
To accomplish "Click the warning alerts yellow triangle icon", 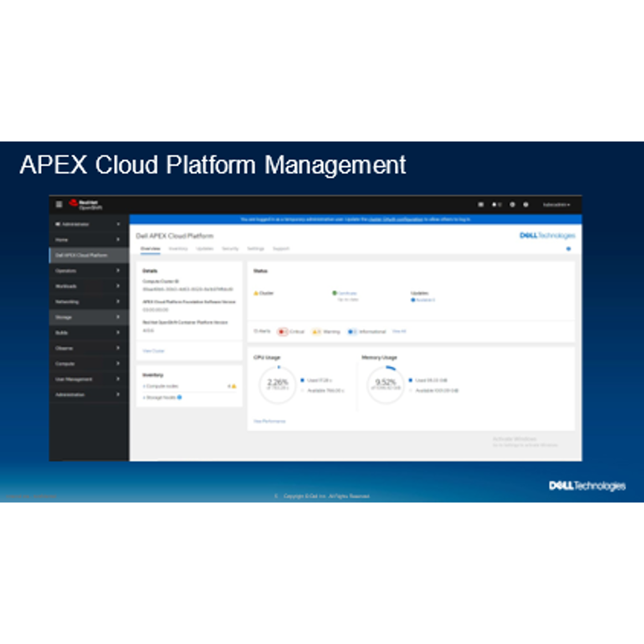I will [x=316, y=331].
